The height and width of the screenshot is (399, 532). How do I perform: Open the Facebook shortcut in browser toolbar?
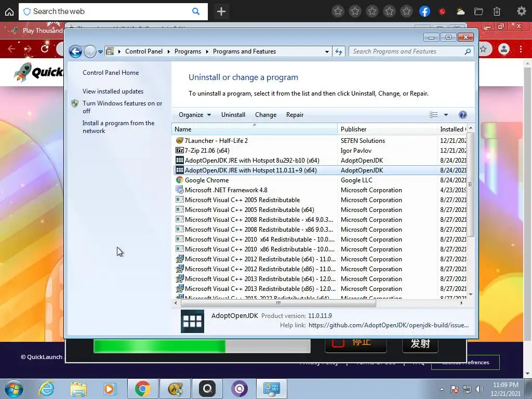424,11
